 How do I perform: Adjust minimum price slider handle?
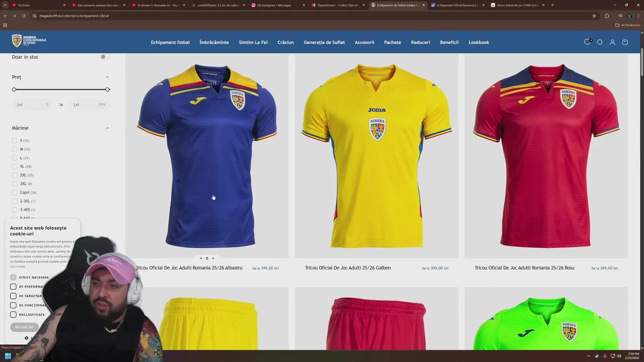14,89
